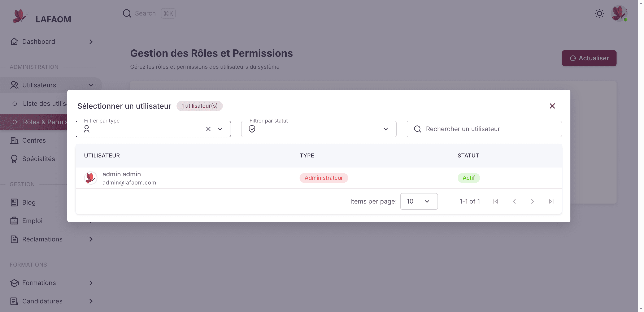Viewport: 644px width, 312px height.
Task: Toggle the light/dark theme sun icon
Action: click(x=599, y=13)
